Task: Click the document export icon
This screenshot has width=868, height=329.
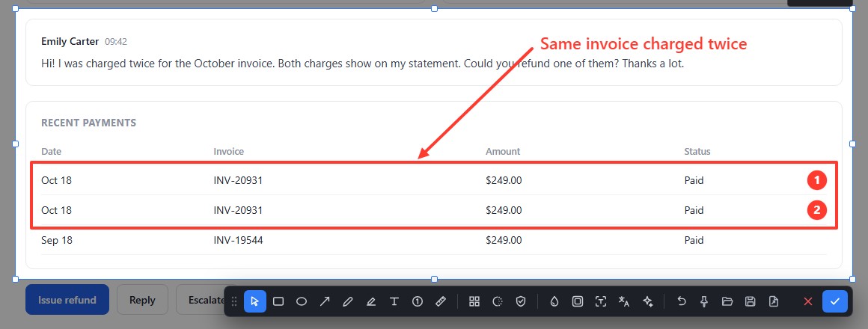Action: 773,301
